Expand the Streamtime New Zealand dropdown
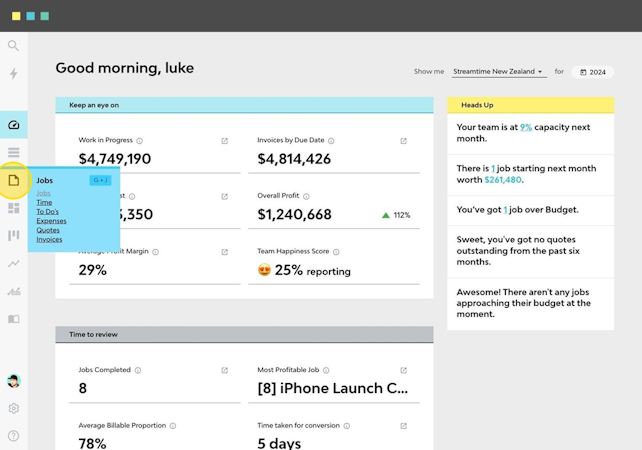The height and width of the screenshot is (450, 642). click(499, 72)
